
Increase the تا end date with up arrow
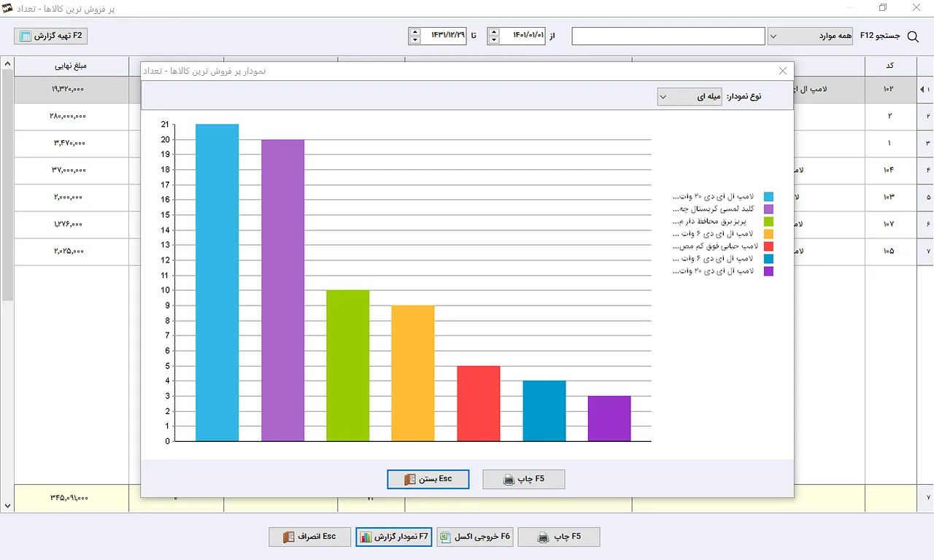414,32
